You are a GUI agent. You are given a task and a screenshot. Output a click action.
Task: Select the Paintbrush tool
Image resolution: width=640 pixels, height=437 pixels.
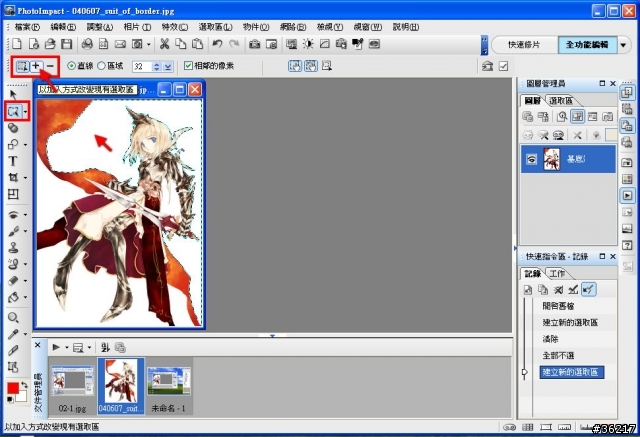tap(13, 231)
